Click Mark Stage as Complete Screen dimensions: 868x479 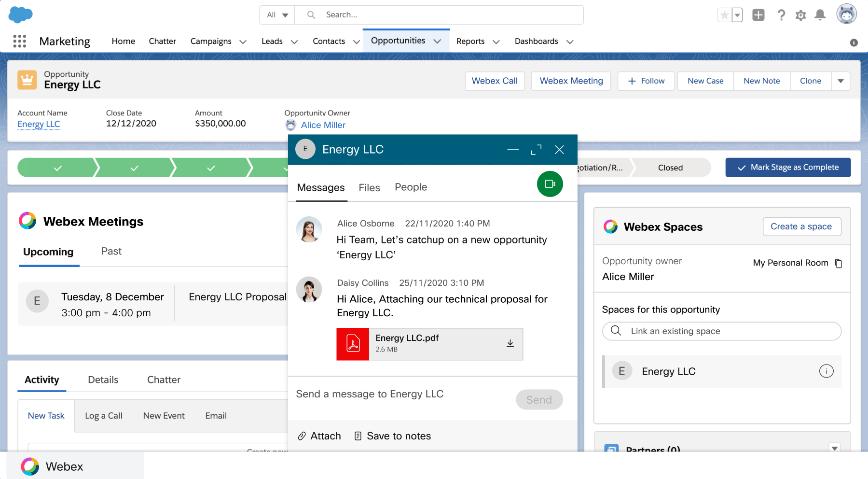pyautogui.click(x=788, y=168)
